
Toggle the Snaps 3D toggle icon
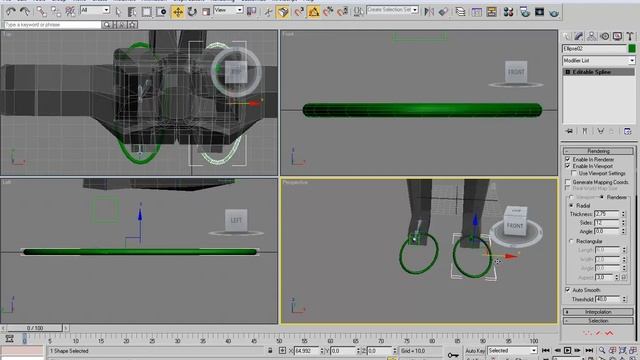coord(299,11)
